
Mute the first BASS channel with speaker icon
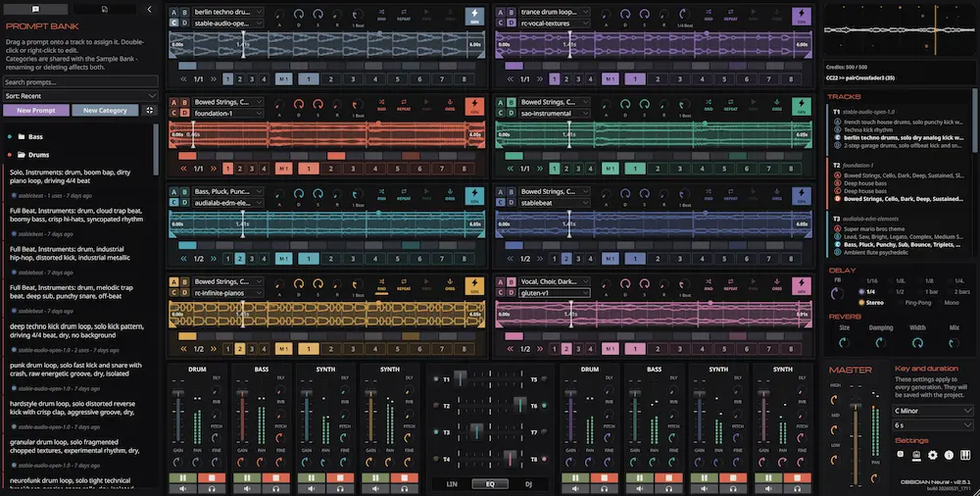pos(248,489)
